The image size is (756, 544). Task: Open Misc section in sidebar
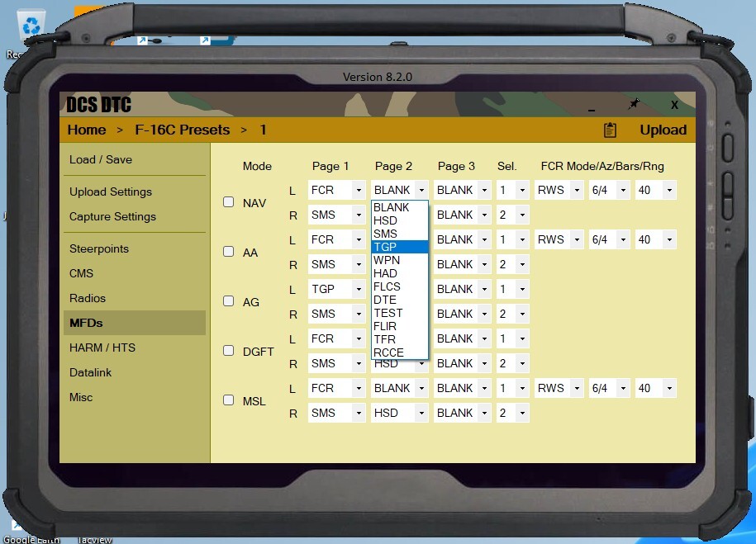coord(135,398)
